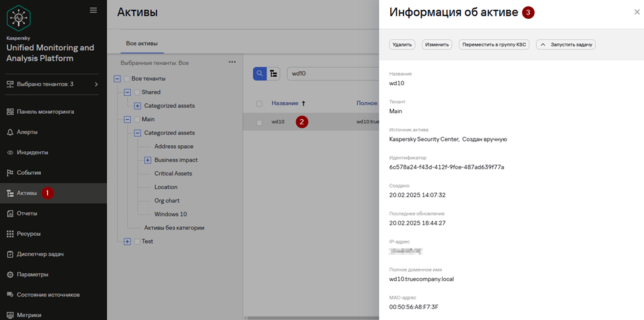
Task: Open the hamburger menu in sidebar
Action: [x=93, y=10]
